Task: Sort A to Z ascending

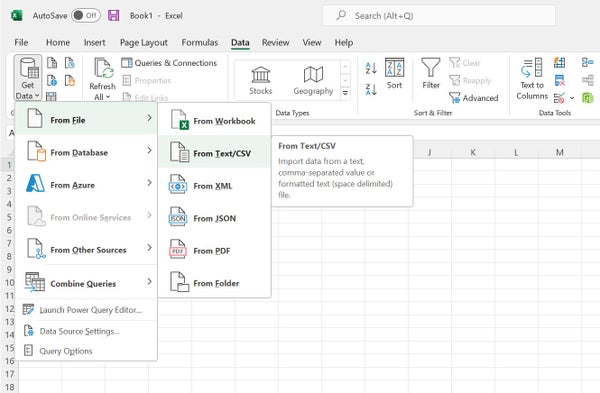Action: point(371,68)
